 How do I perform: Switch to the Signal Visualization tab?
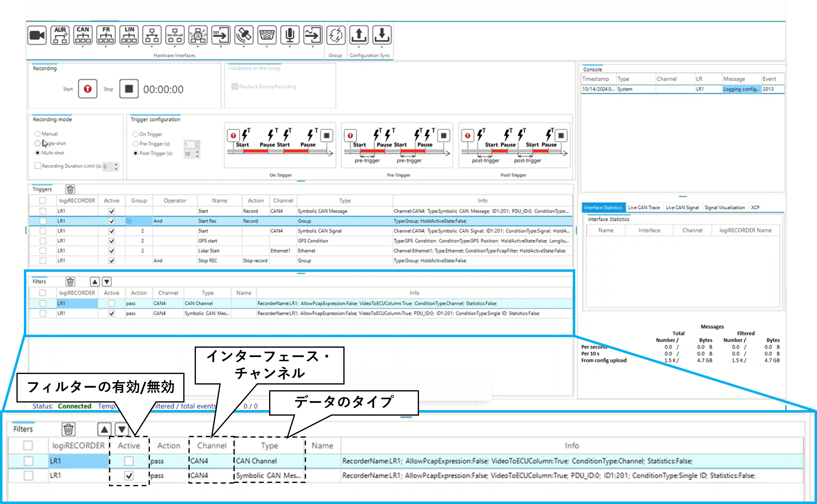725,207
